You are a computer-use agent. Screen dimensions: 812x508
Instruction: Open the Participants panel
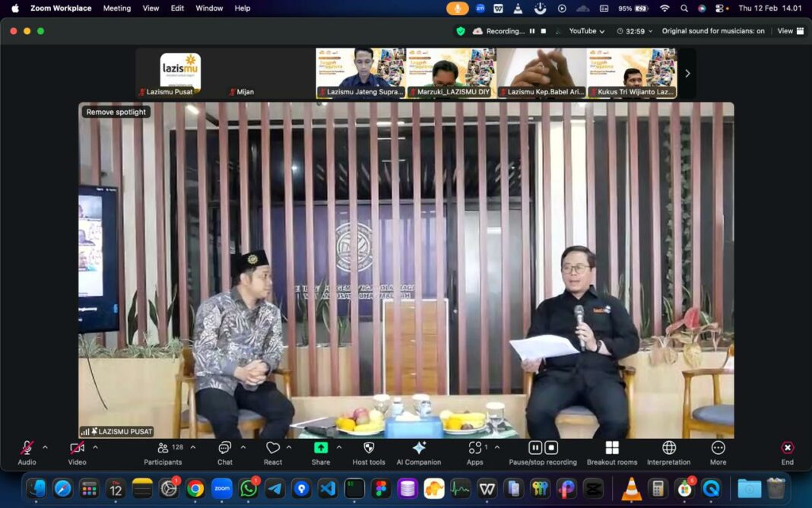pyautogui.click(x=163, y=449)
